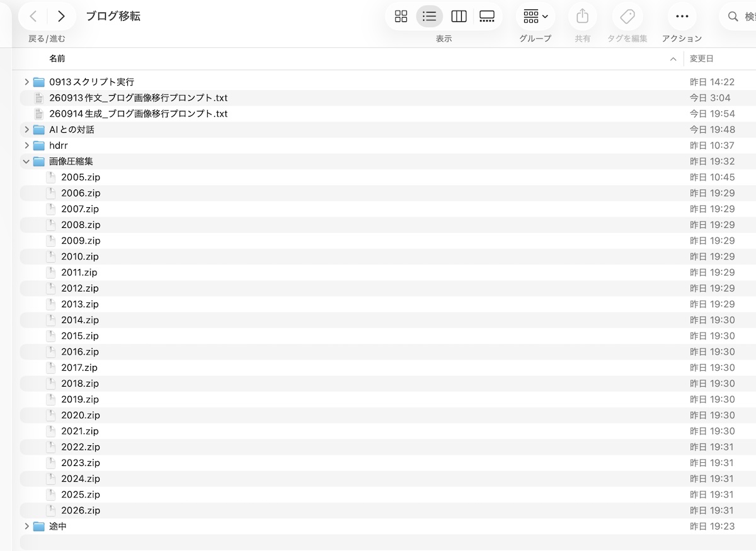
Task: Select the file name 2015.zip
Action: 81,336
